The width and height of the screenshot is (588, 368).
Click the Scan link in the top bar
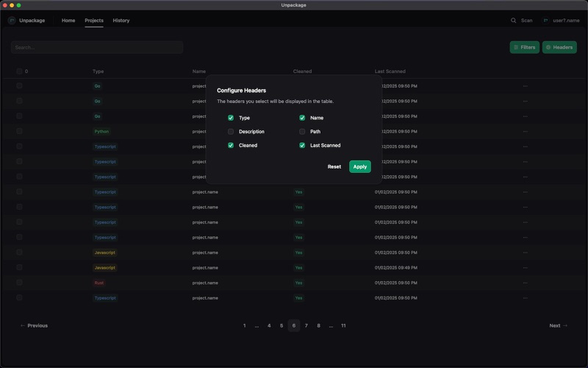click(526, 21)
